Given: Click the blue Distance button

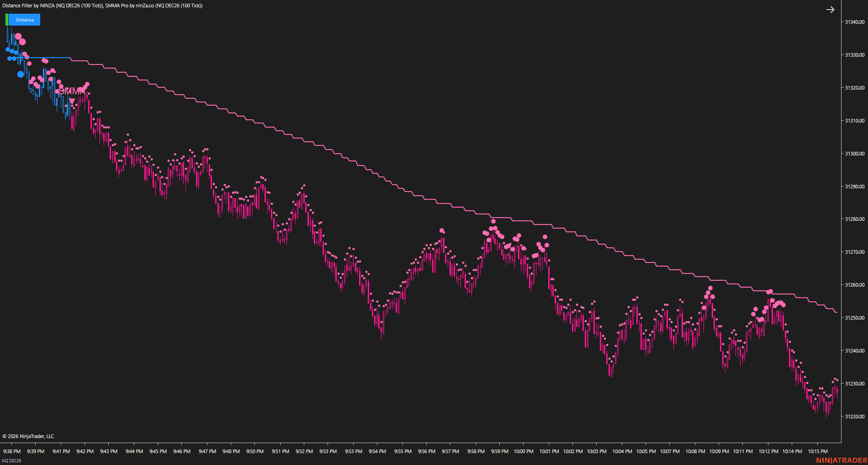Looking at the screenshot, I should pyautogui.click(x=25, y=20).
